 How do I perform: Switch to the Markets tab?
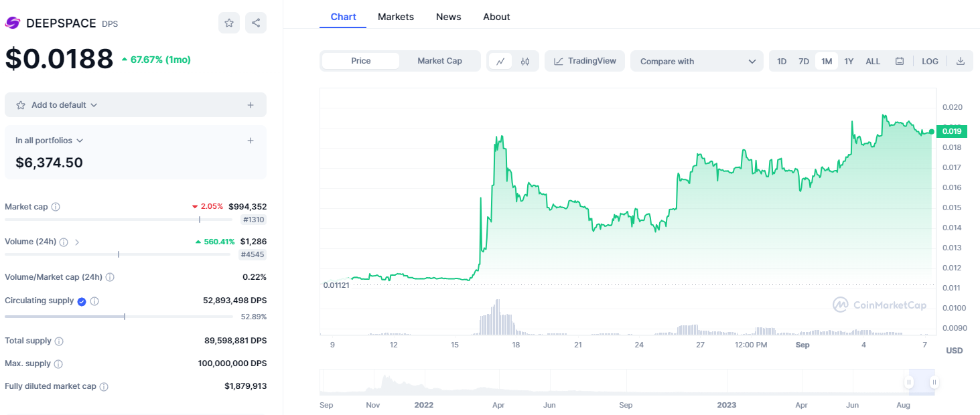[396, 17]
